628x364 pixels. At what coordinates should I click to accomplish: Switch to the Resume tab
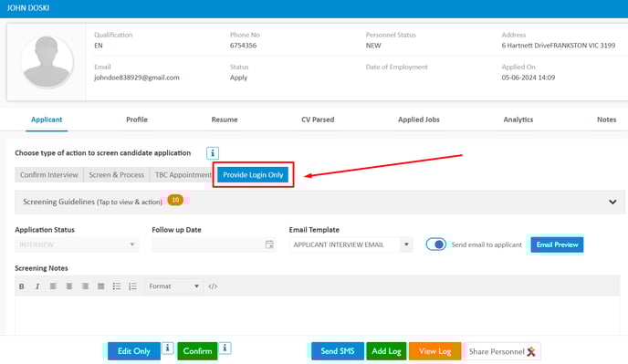pos(225,120)
